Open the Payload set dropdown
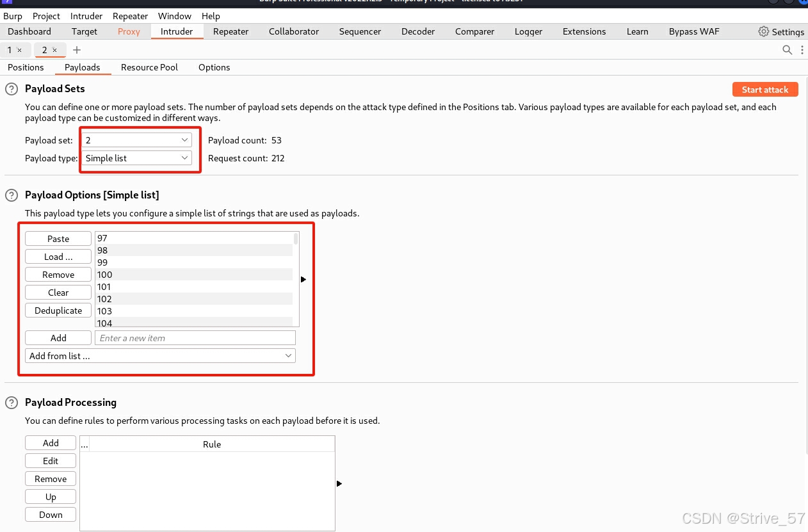The width and height of the screenshot is (808, 532). click(x=137, y=140)
